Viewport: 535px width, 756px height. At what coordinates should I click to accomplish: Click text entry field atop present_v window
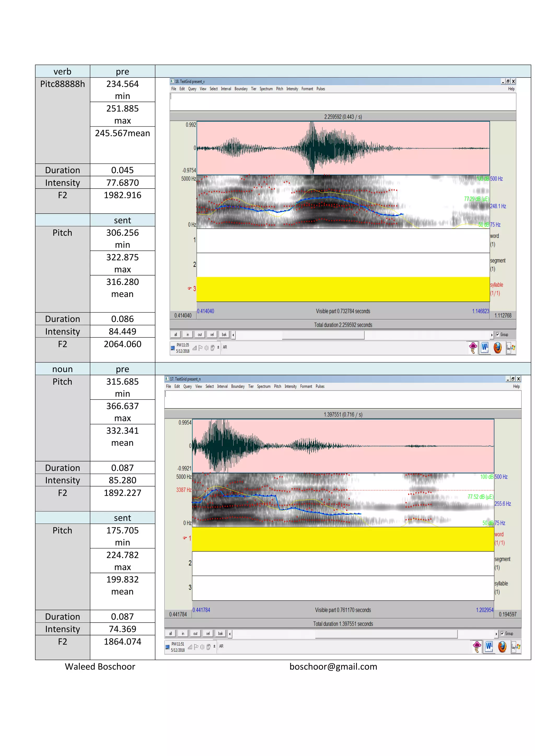[x=343, y=102]
